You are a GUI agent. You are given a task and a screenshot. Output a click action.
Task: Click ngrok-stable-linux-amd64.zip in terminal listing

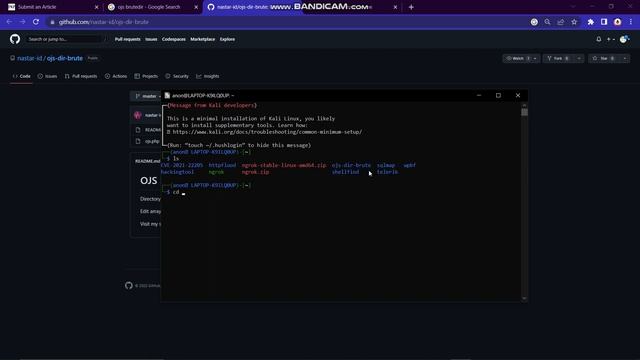click(284, 165)
